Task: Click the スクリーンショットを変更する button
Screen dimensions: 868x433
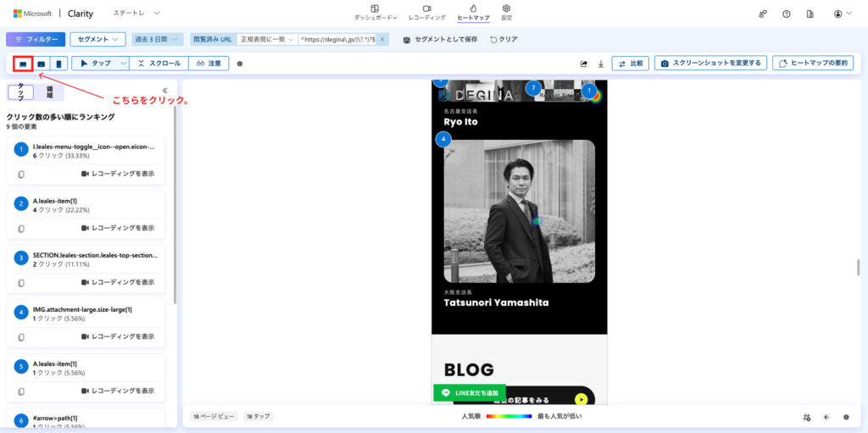Action: point(710,64)
